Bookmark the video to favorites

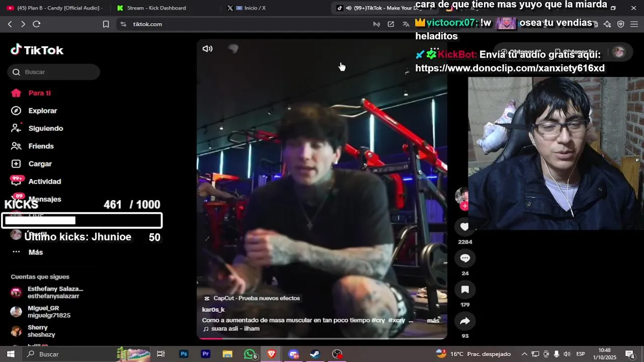coord(465,290)
